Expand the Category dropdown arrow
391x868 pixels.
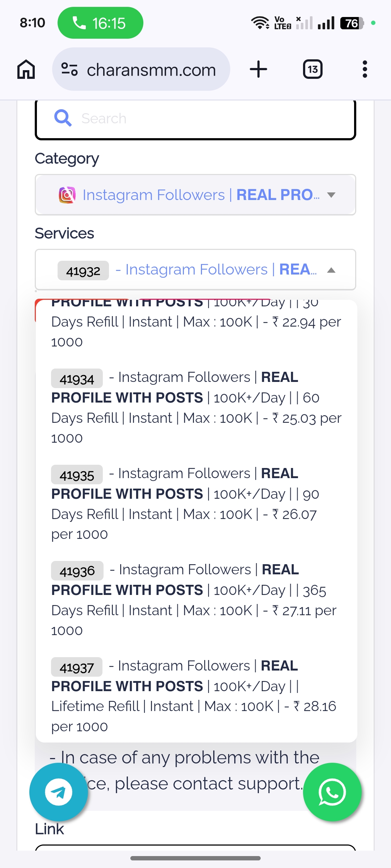[331, 195]
